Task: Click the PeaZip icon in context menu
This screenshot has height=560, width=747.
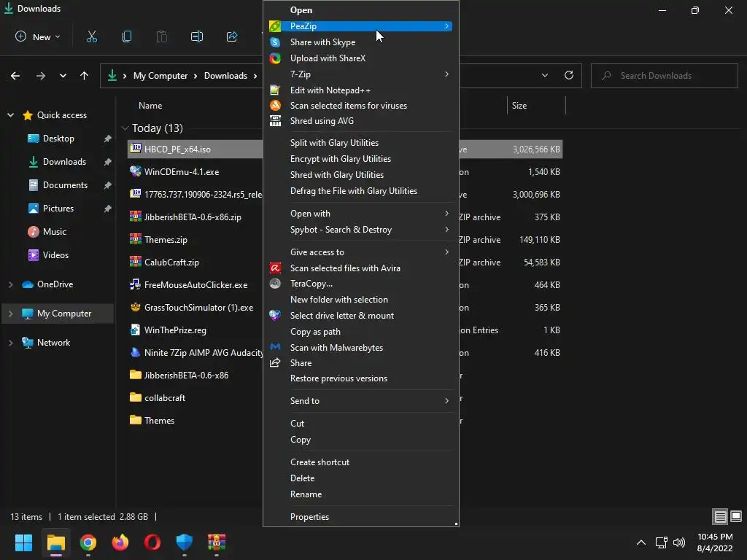Action: point(275,26)
